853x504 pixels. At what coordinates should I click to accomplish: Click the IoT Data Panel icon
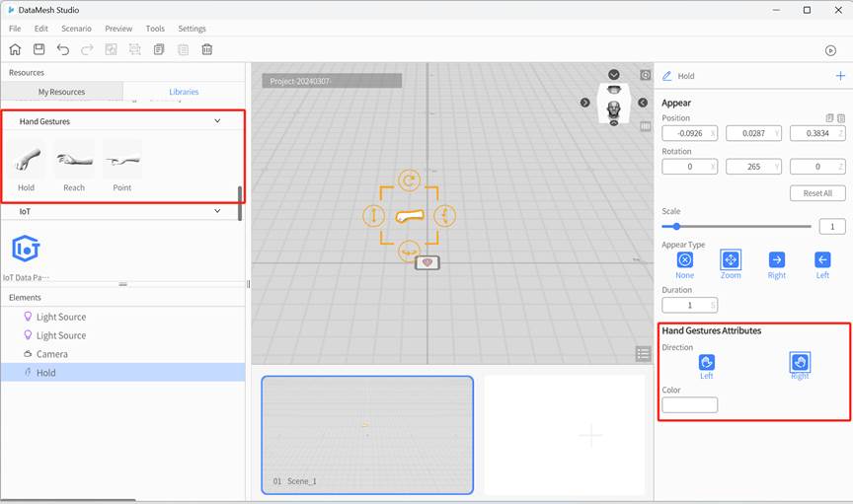(x=26, y=249)
